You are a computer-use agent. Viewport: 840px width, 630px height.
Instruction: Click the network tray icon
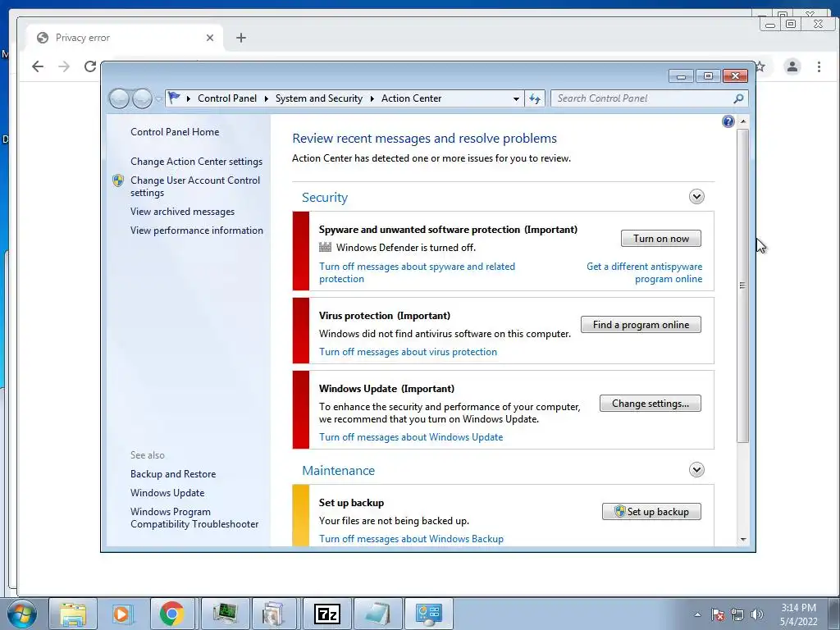(737, 614)
